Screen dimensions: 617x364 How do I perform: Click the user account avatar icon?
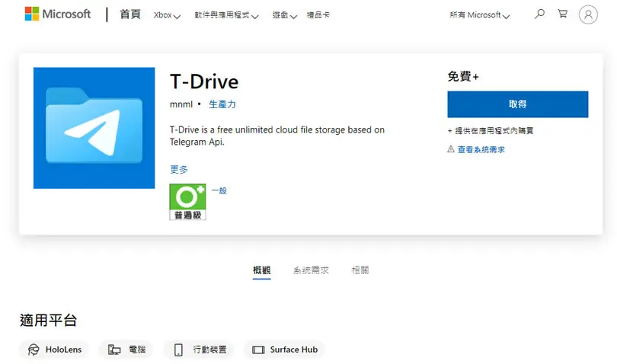tap(588, 14)
